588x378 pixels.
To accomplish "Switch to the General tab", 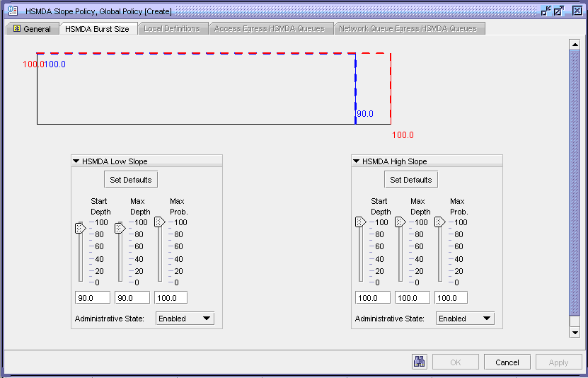I will (x=32, y=28).
